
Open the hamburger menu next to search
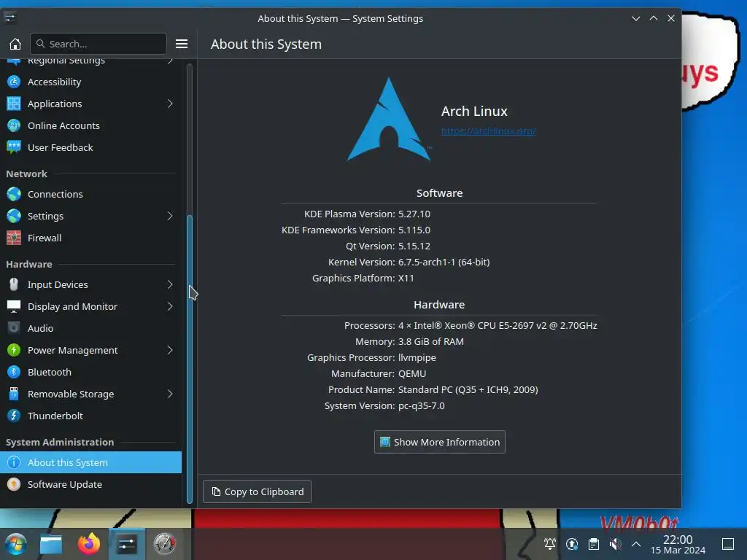click(182, 44)
